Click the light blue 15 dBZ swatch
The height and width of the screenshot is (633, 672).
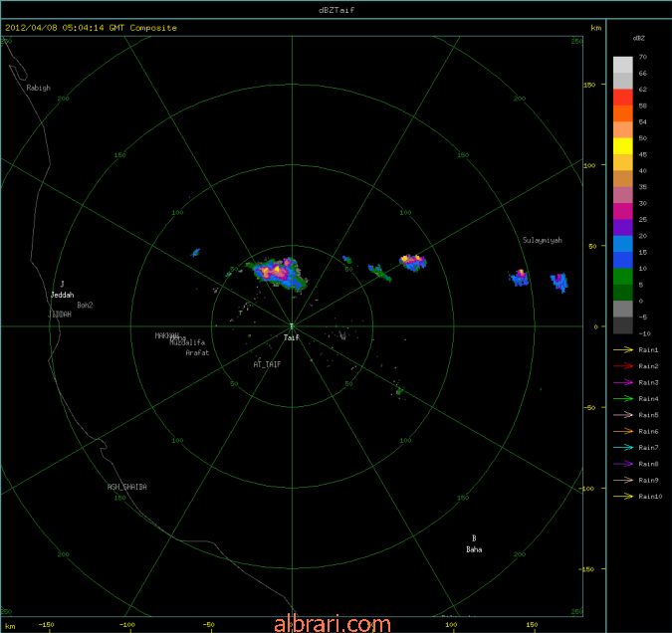(x=622, y=244)
